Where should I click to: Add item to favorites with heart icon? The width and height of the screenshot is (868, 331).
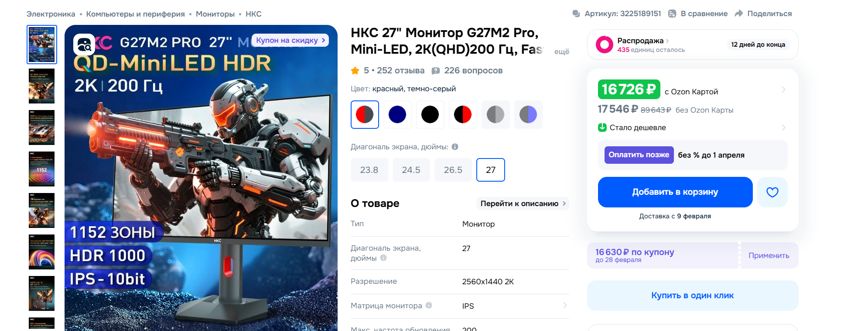point(772,192)
